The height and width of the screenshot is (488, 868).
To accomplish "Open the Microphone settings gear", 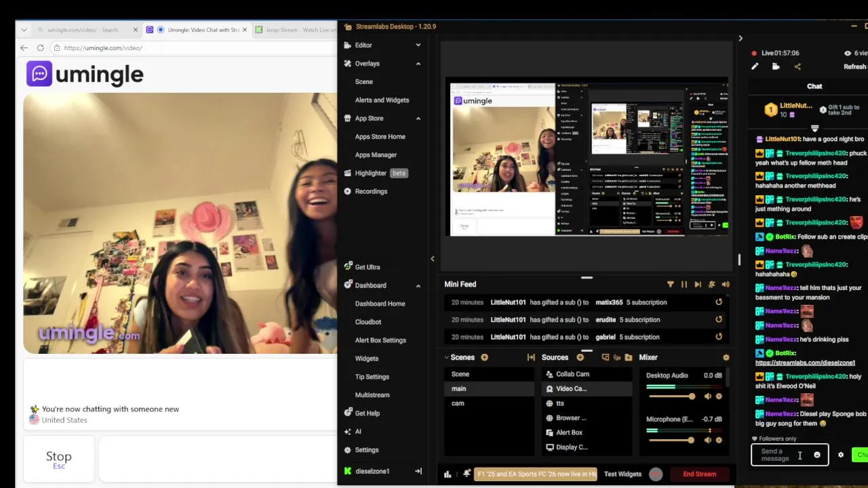I will [719, 440].
